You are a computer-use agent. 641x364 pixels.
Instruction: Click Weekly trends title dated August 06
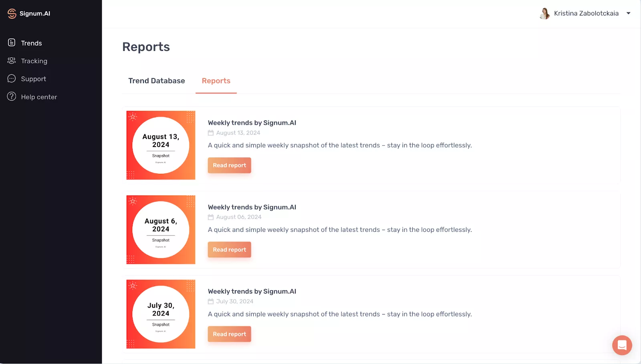click(252, 207)
